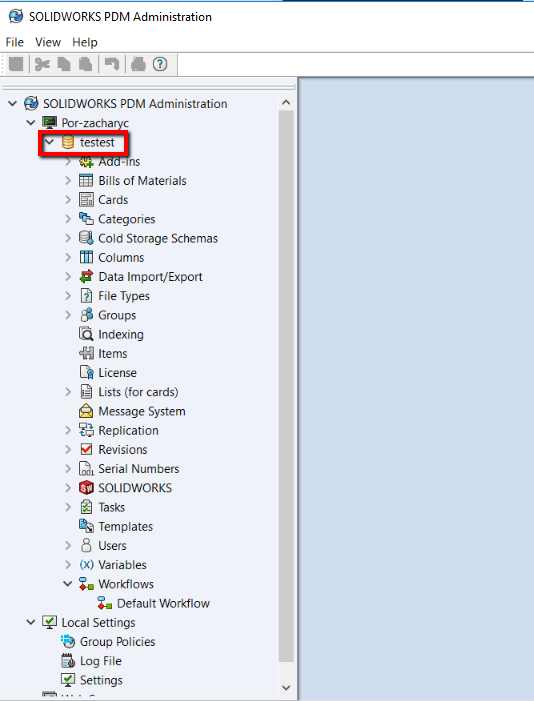Image resolution: width=534 pixels, height=701 pixels.
Task: Click the Print toolbar icon
Action: pyautogui.click(x=138, y=64)
